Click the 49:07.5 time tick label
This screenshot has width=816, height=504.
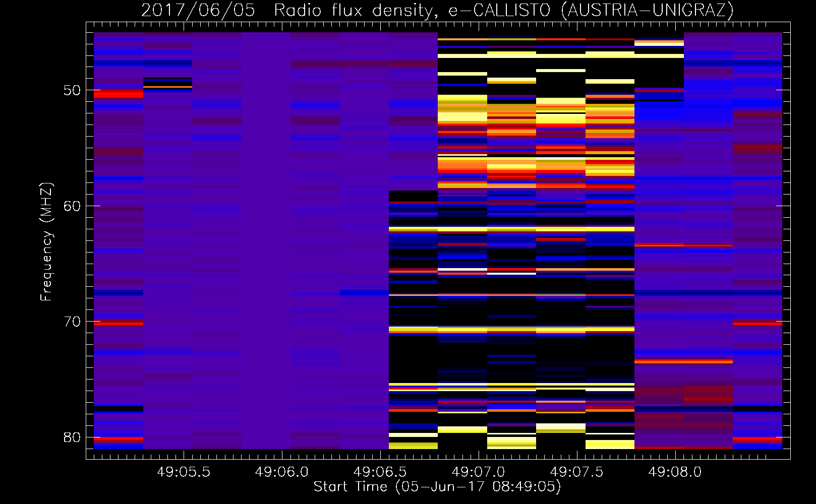click(577, 472)
